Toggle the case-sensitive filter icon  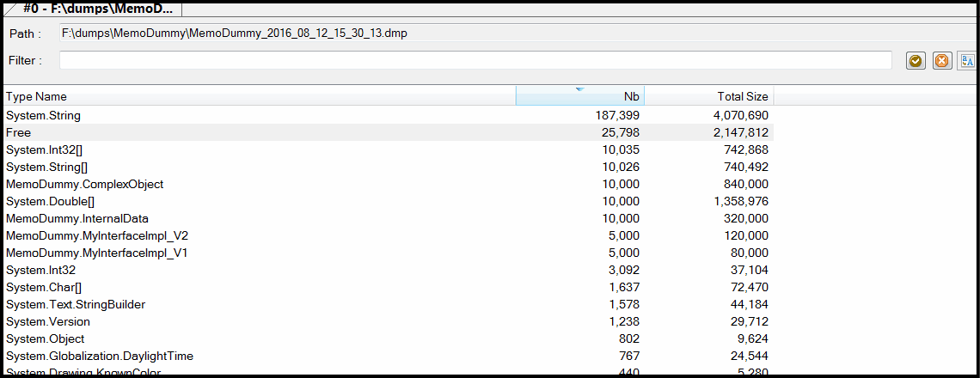pyautogui.click(x=967, y=60)
